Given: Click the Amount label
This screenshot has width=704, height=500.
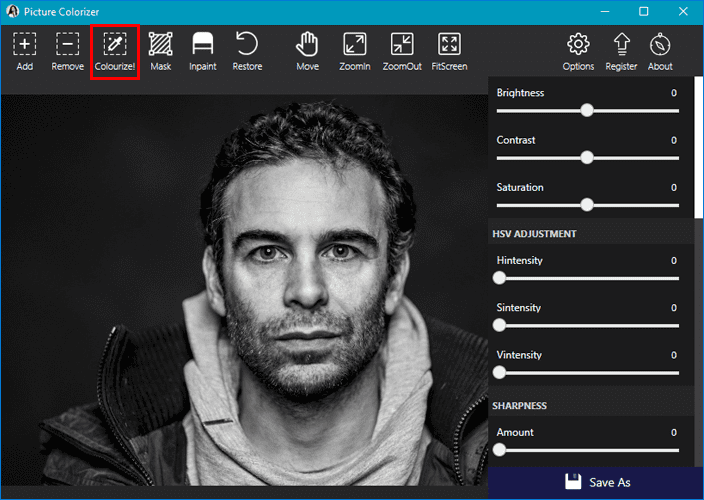Looking at the screenshot, I should [x=515, y=432].
